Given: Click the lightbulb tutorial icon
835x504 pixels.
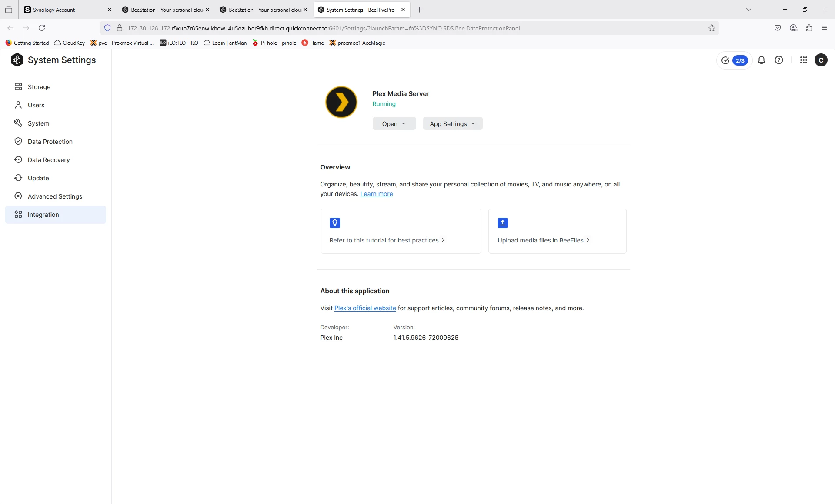Looking at the screenshot, I should click(334, 223).
